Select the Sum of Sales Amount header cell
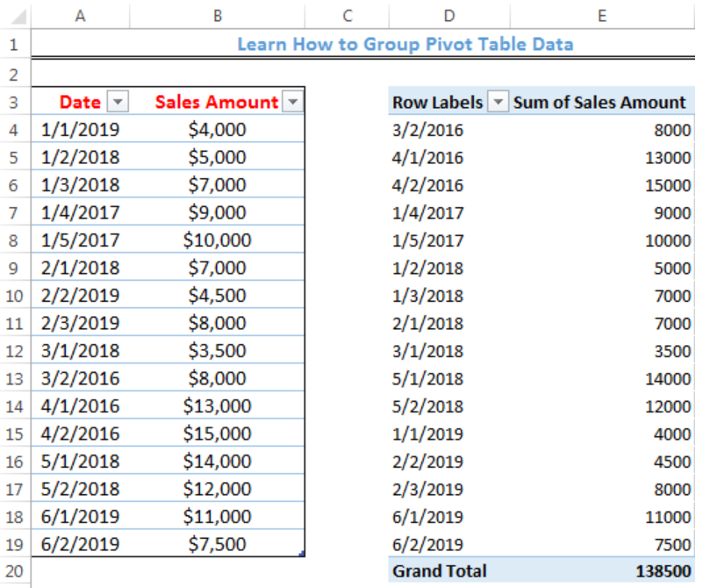 (x=602, y=102)
